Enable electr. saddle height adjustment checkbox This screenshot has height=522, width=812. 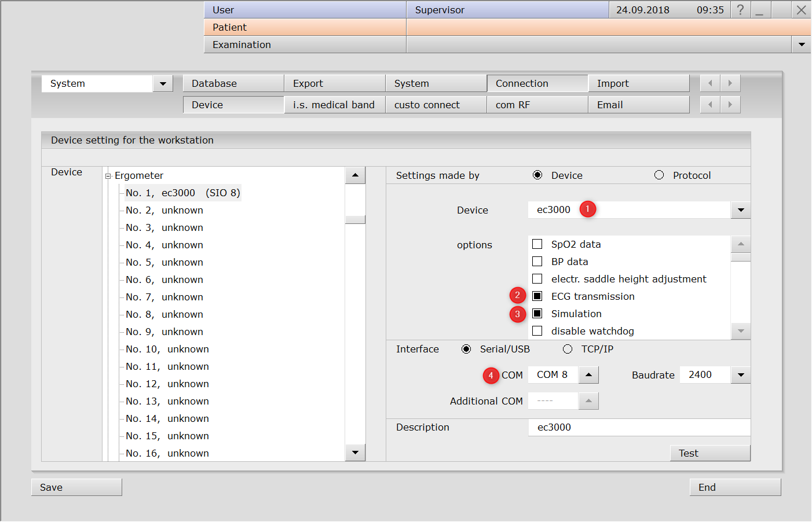537,279
